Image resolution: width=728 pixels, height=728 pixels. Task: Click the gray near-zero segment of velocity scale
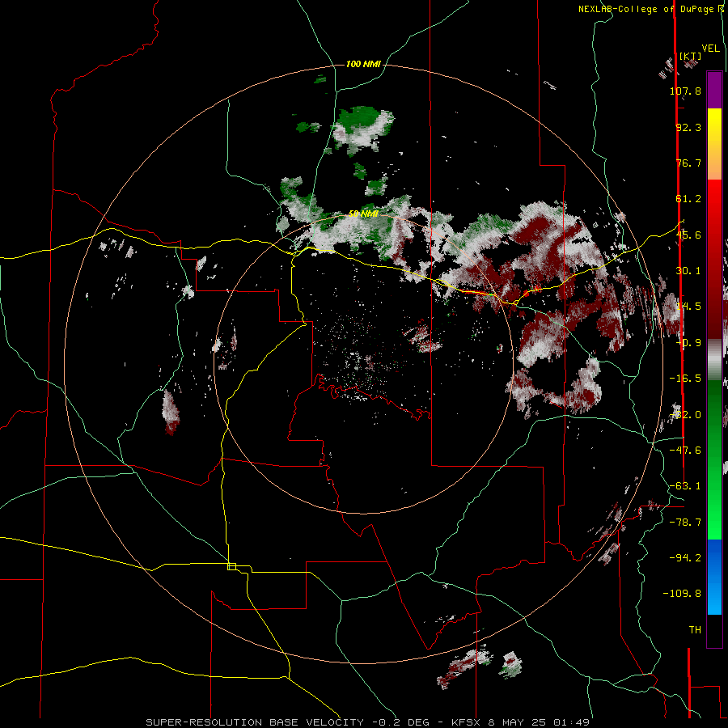tap(714, 359)
